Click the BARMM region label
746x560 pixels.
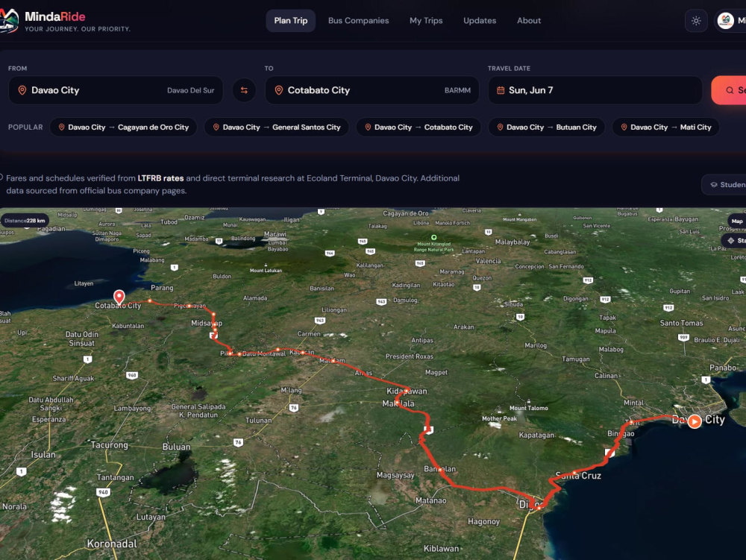pyautogui.click(x=457, y=90)
